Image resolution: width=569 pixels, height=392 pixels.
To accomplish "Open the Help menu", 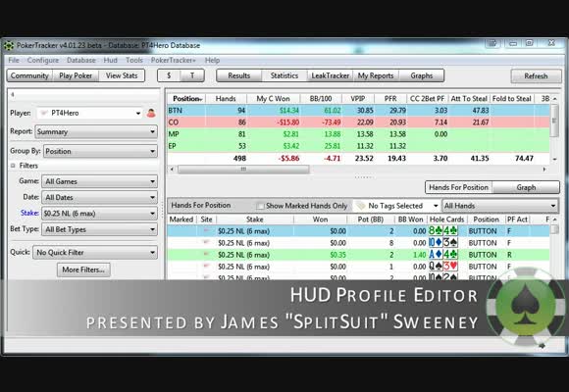I will click(212, 60).
